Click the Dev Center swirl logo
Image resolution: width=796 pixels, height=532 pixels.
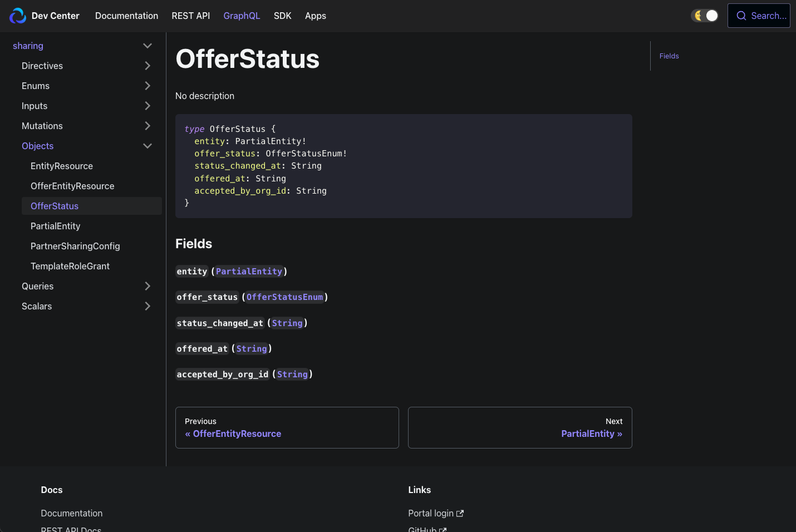click(18, 16)
